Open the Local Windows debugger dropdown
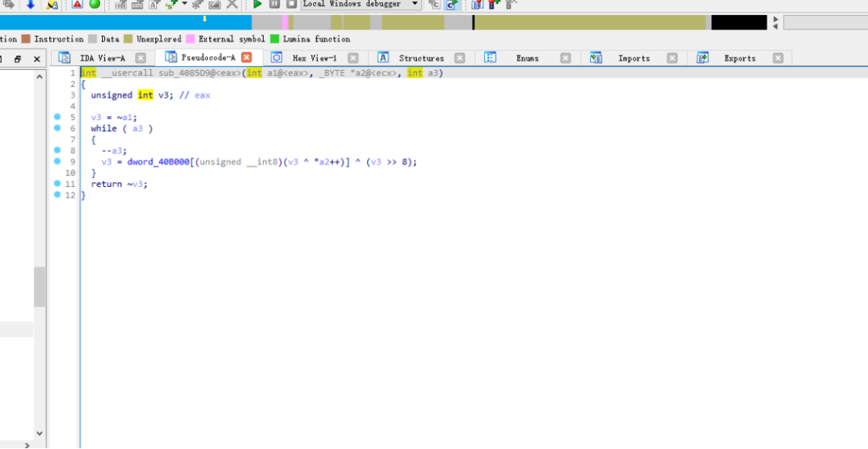This screenshot has height=449, width=868. click(415, 5)
